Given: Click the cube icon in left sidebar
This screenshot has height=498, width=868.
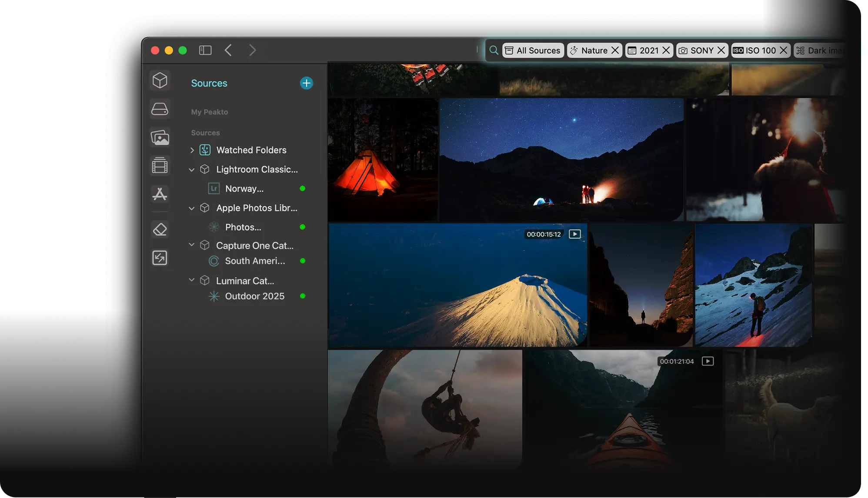Looking at the screenshot, I should tap(160, 80).
